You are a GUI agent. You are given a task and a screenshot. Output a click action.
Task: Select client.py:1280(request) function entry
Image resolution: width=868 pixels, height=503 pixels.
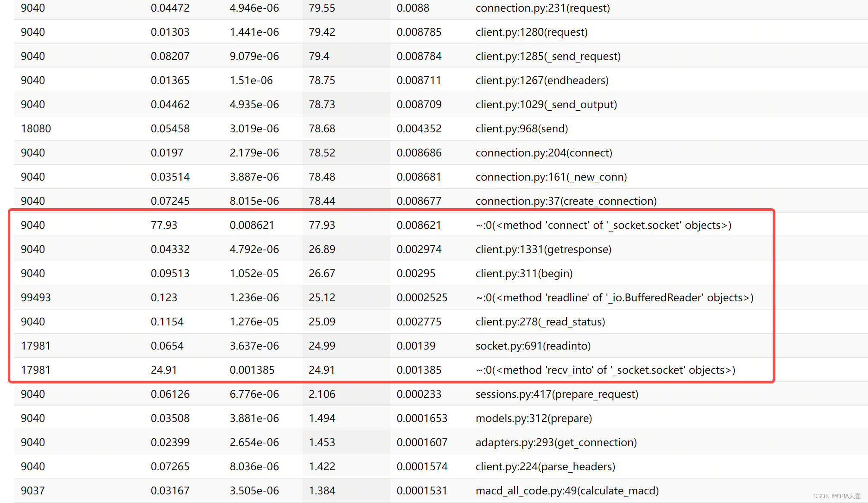[x=531, y=32]
